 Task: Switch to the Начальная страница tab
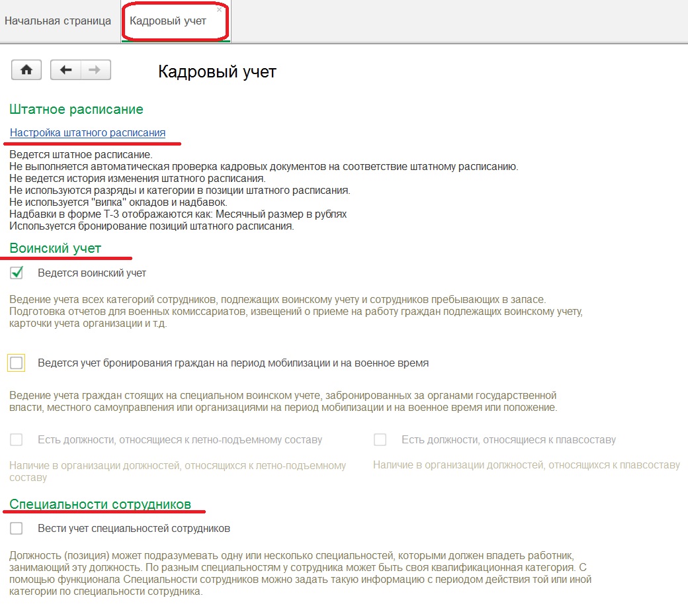pos(58,21)
